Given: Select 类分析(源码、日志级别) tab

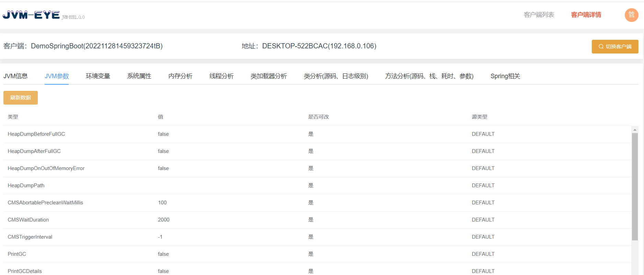Looking at the screenshot, I should (336, 76).
